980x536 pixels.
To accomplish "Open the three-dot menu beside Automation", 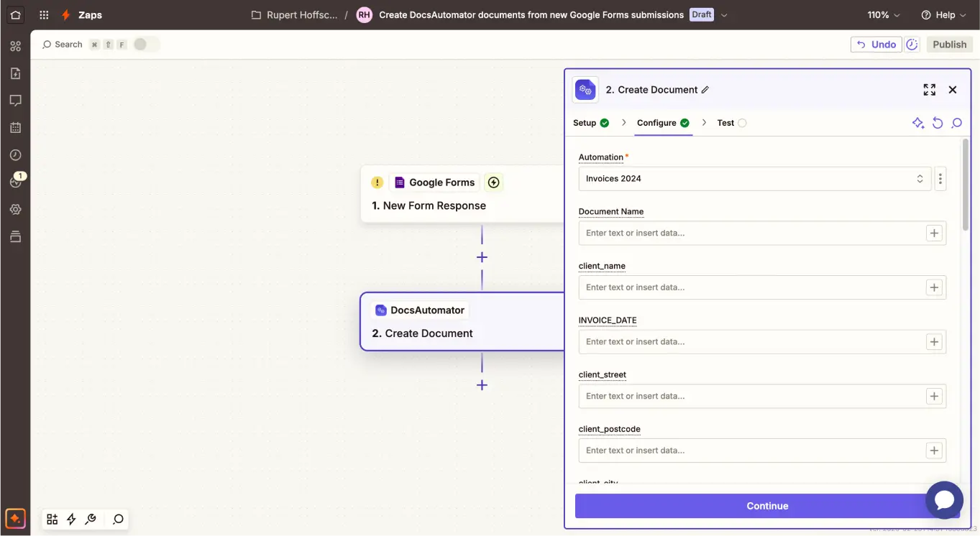I will tap(940, 177).
